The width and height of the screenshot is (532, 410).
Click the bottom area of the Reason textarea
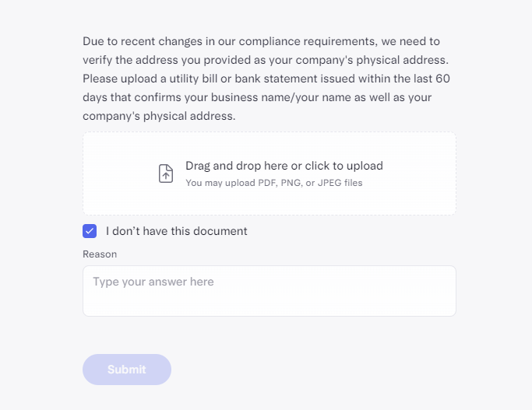coord(269,307)
